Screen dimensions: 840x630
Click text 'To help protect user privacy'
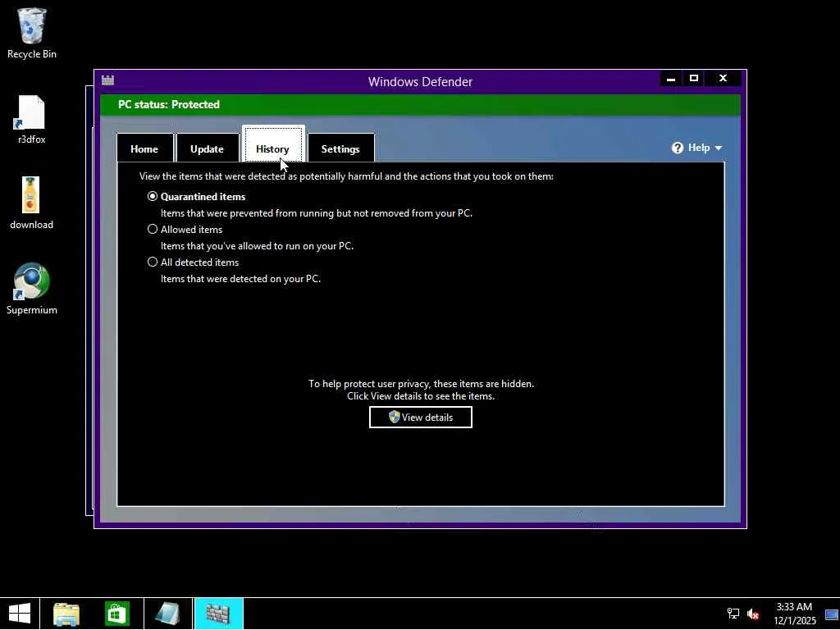pyautogui.click(x=368, y=384)
